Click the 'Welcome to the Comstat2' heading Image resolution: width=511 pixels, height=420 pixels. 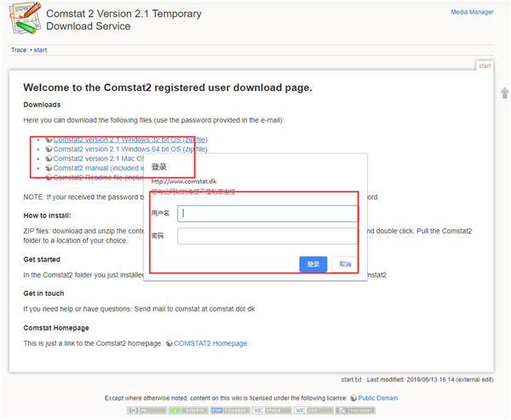pos(168,88)
